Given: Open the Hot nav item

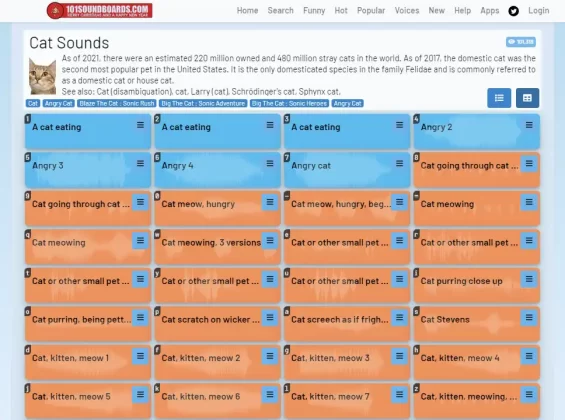Looking at the screenshot, I should (341, 11).
